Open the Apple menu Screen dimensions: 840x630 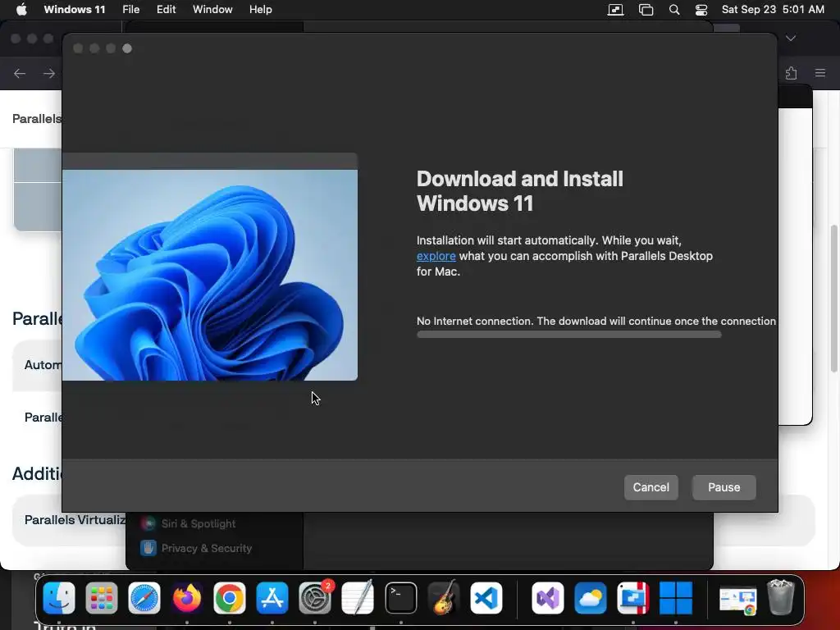(21, 10)
